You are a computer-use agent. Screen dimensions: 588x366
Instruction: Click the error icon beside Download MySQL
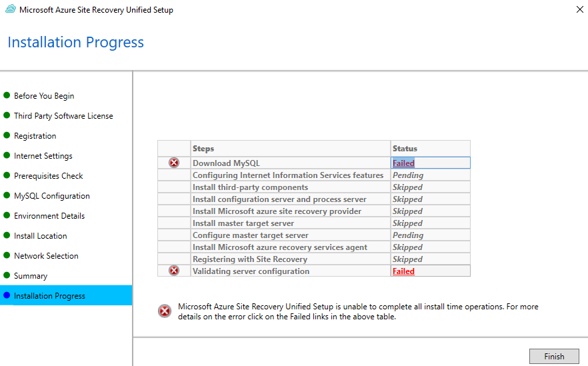[174, 163]
